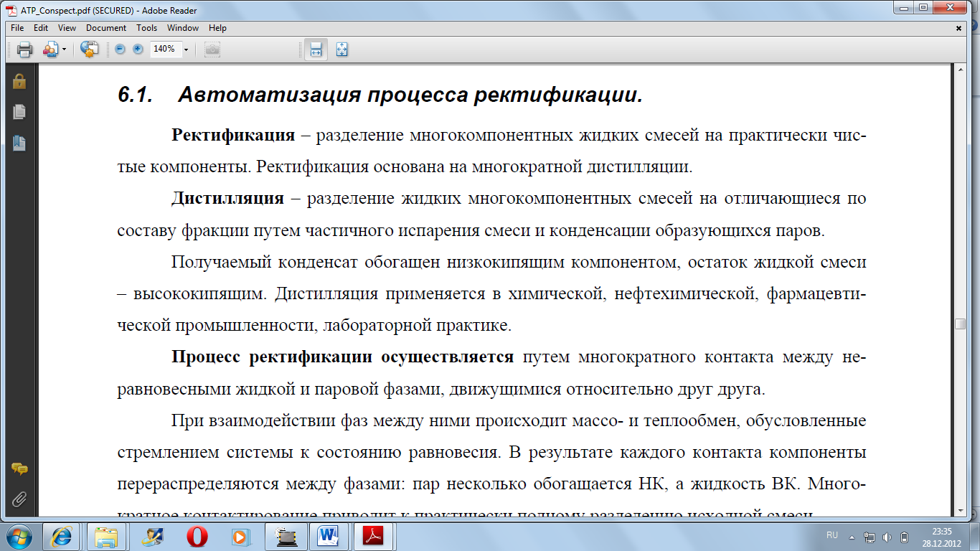Click the RU language indicator
Screen dimensions: 980x551
point(832,535)
